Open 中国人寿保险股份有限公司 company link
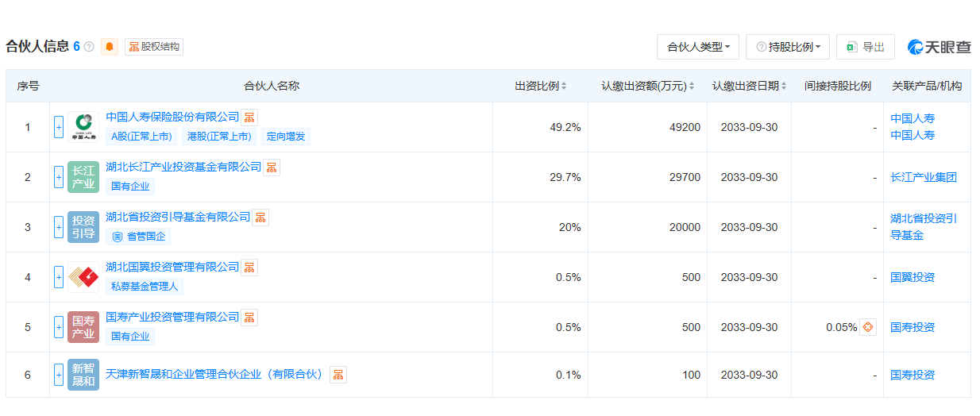 [172, 117]
